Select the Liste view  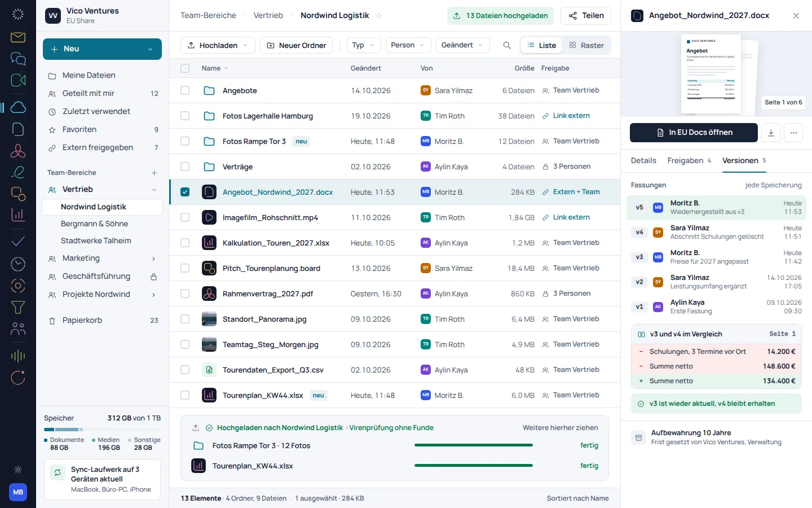[541, 45]
